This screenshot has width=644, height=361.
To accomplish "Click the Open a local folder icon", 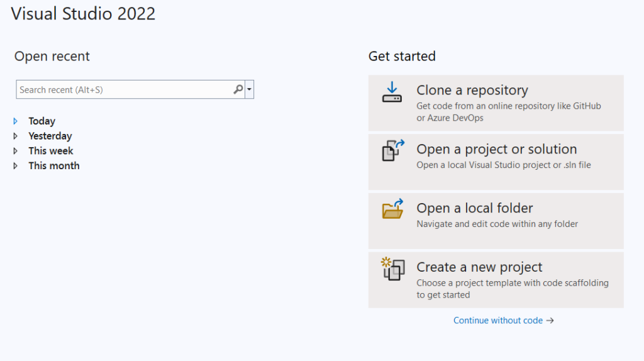I will click(x=392, y=209).
